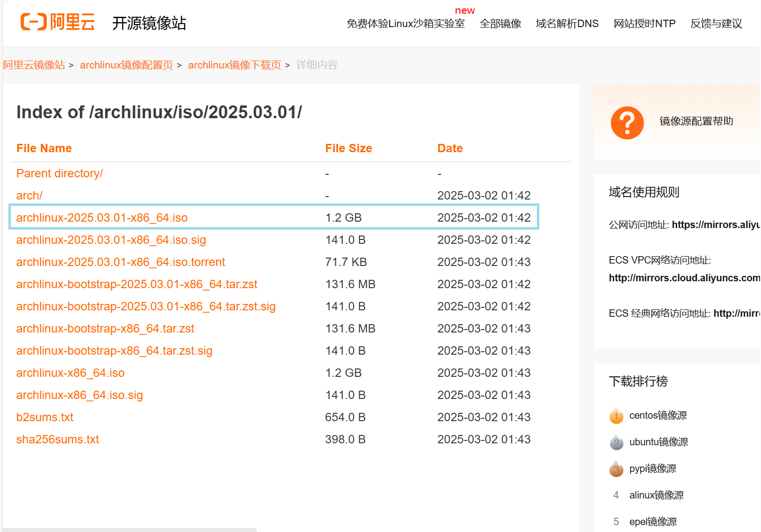This screenshot has width=761, height=532.
Task: Download archlinux-2025.03.01-x86_64.iso.sig
Action: click(111, 240)
